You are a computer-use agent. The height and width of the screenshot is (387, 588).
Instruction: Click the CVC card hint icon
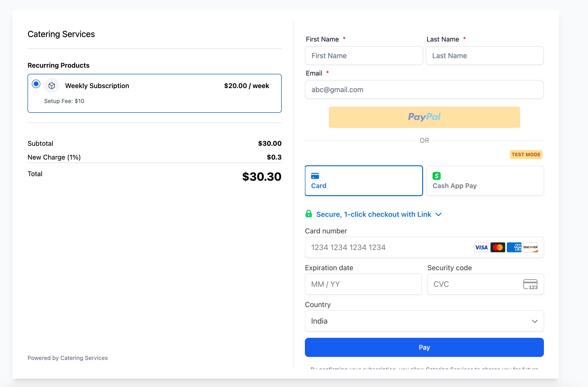(x=530, y=284)
